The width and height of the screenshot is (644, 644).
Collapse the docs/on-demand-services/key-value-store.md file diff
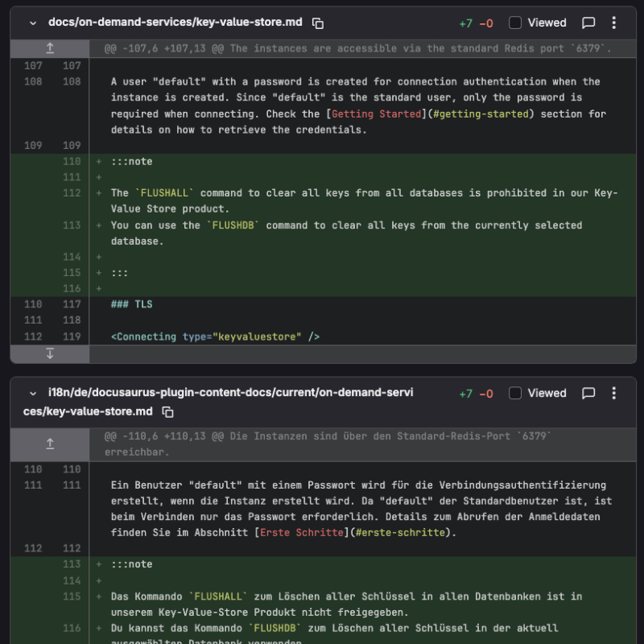(x=33, y=23)
